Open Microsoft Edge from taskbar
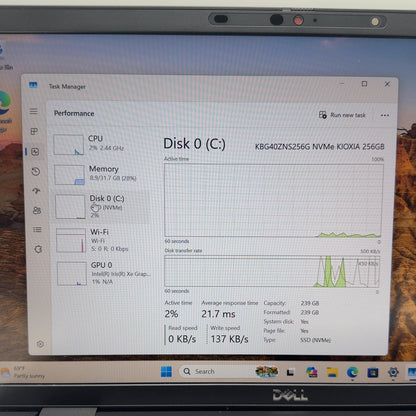The image size is (416, 416). [352, 372]
